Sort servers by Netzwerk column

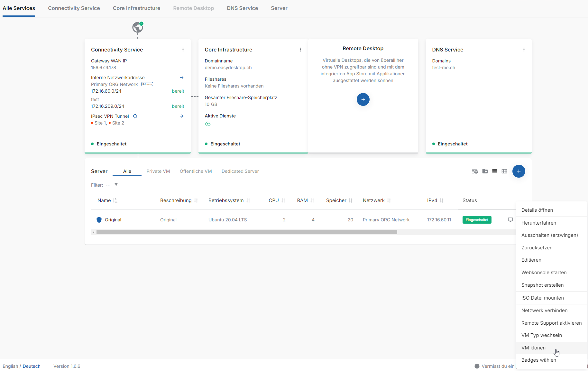(x=389, y=200)
